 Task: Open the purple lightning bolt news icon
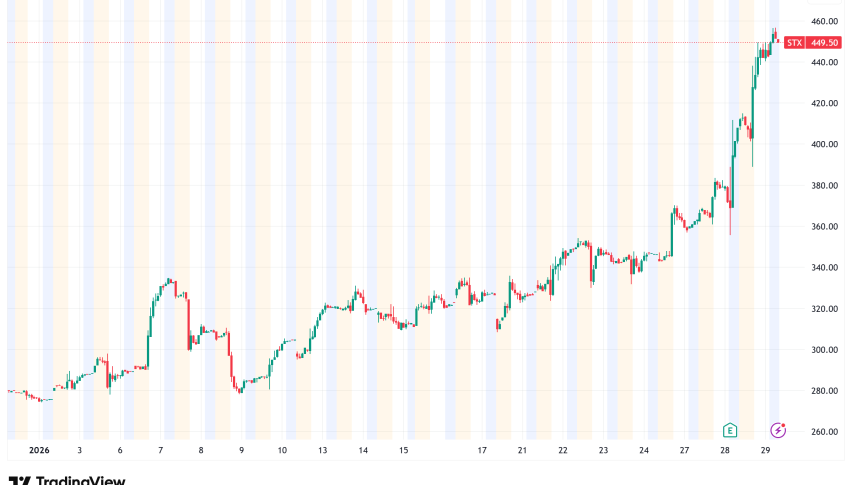tap(777, 429)
